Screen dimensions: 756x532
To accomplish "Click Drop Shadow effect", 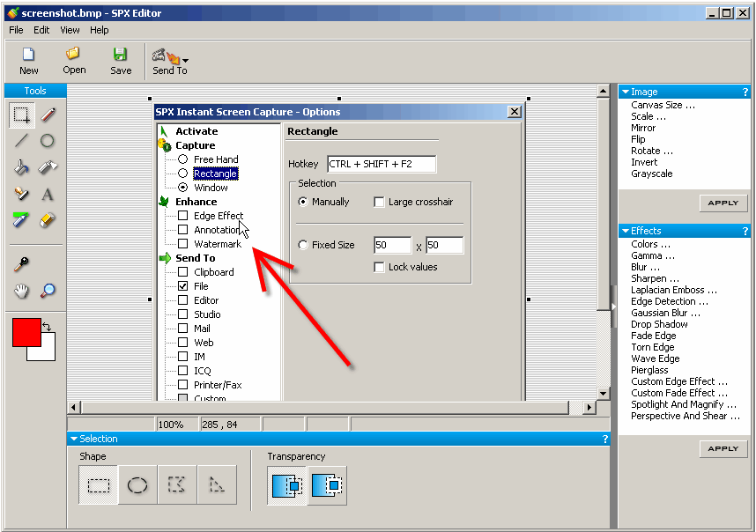I will pyautogui.click(x=659, y=324).
